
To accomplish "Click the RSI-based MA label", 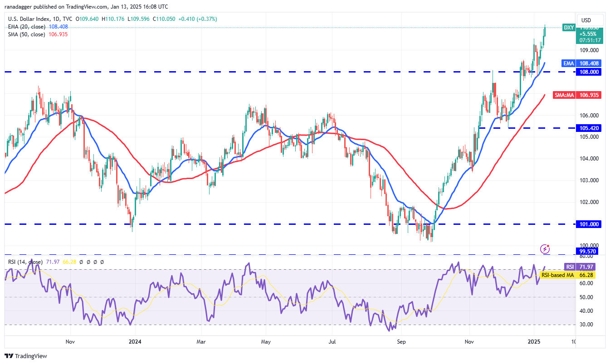I will (x=558, y=275).
